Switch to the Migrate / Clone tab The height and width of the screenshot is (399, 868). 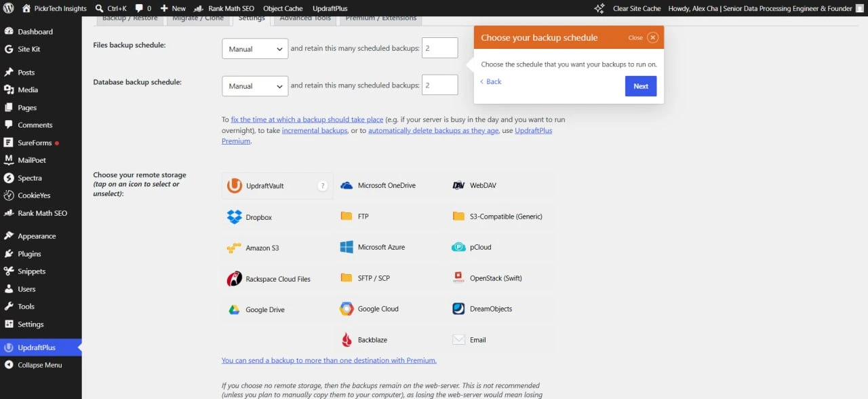[x=198, y=18]
